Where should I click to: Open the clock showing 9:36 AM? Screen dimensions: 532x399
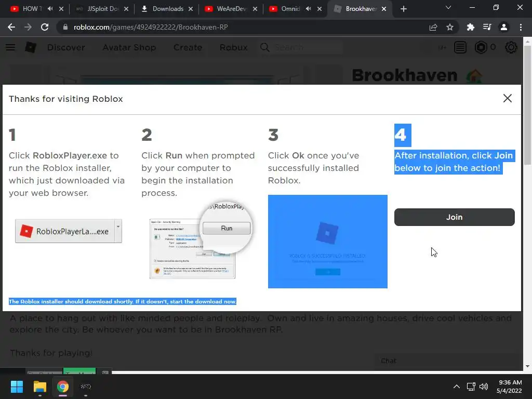point(509,387)
